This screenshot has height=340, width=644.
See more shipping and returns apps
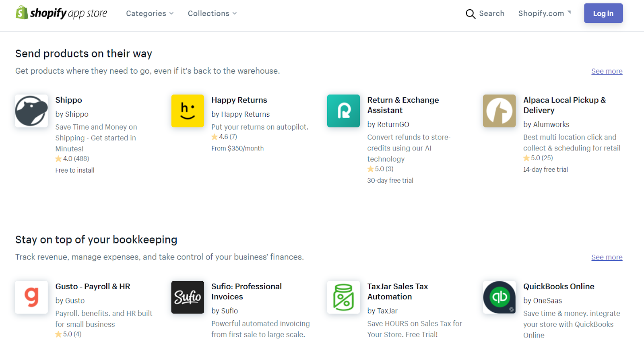coord(607,71)
